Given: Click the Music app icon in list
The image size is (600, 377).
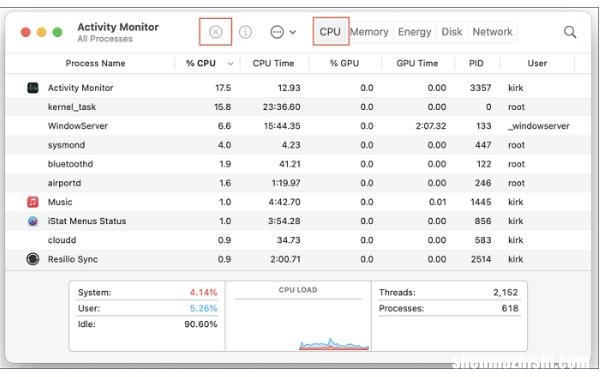Looking at the screenshot, I should click(33, 202).
